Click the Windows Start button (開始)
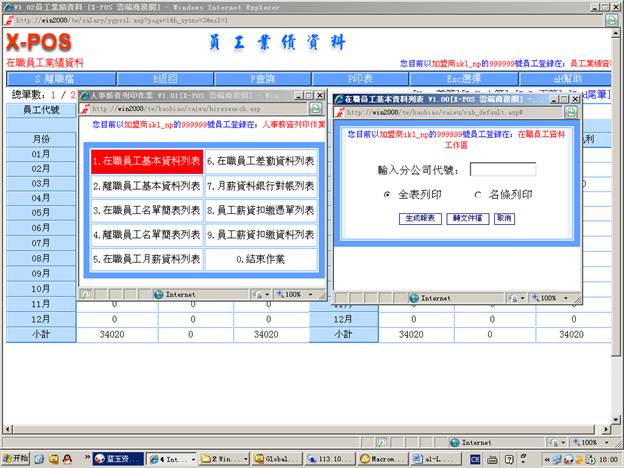This screenshot has width=624, height=468. 18,458
